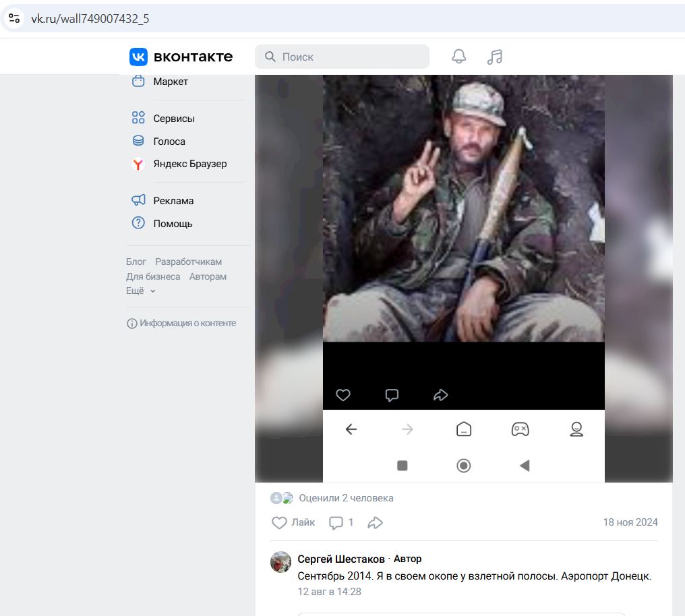
Task: Focus the Поиск search field
Action: [342, 57]
